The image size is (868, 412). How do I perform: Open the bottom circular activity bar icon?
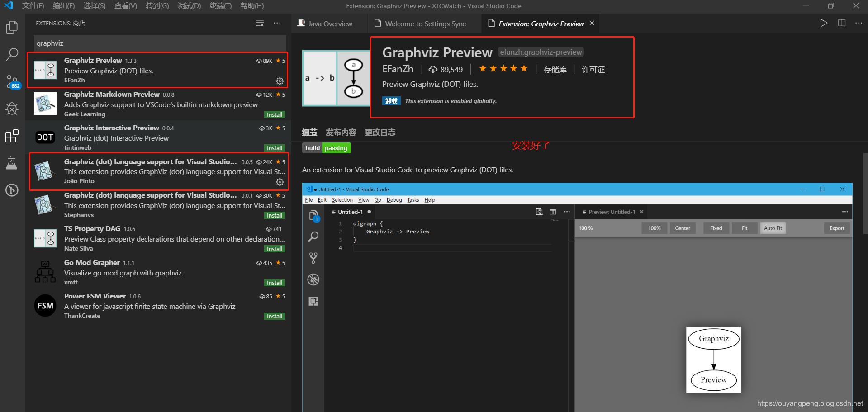(12, 190)
